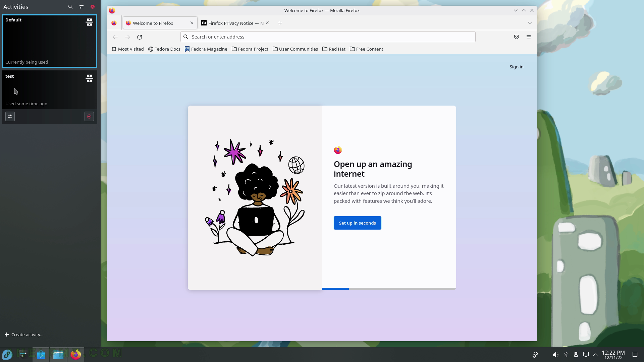The image size is (644, 362).
Task: Click Set up in seconds button
Action: coord(358,223)
